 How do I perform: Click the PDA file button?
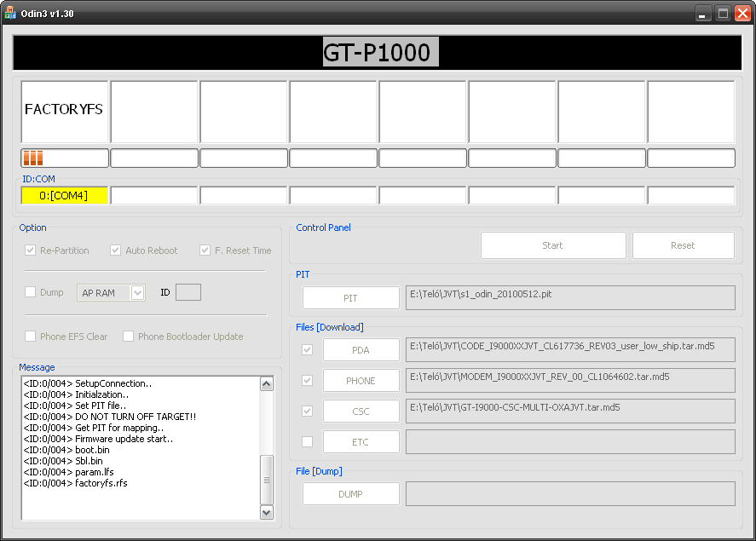tap(361, 350)
